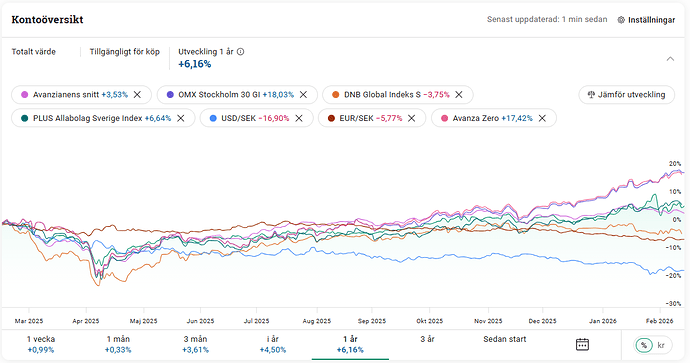The height and width of the screenshot is (363, 690).
Task: Remove PLUS Allabolag Sverige Index comparison
Action: coord(180,118)
